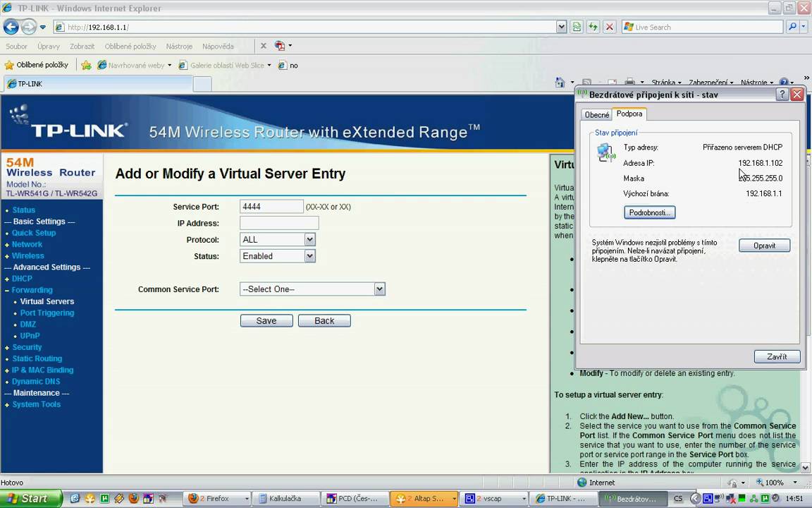Click the chevron to show more commands
The height and width of the screenshot is (508, 812).
pos(806,78)
